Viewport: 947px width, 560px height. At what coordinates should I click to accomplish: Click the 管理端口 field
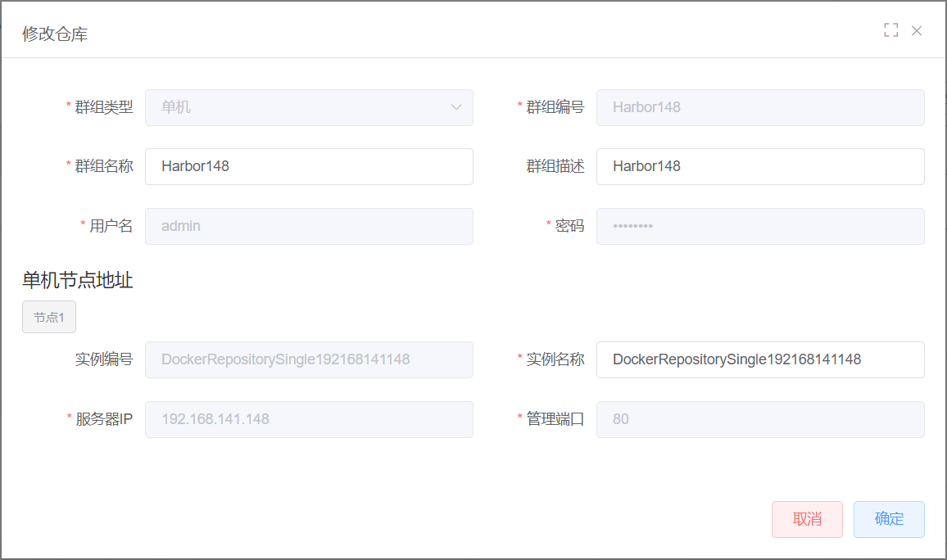click(760, 419)
